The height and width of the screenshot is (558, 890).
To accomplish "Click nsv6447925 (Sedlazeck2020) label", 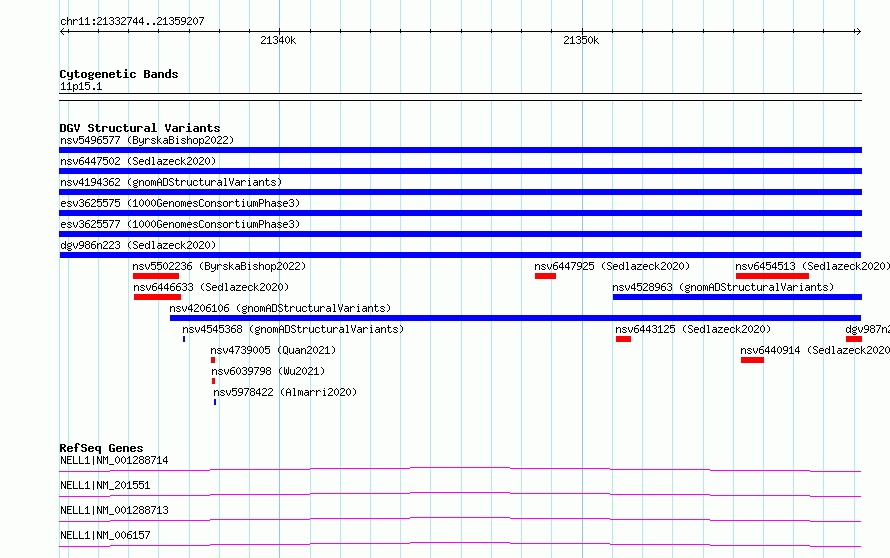I will [x=612, y=266].
